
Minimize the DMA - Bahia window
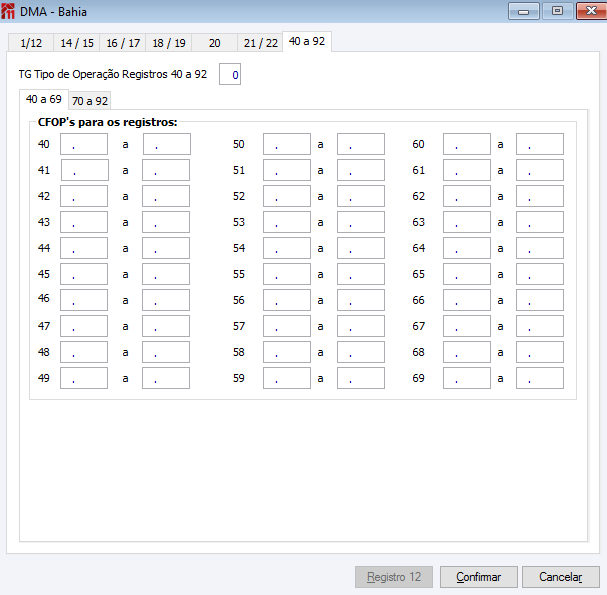[524, 11]
